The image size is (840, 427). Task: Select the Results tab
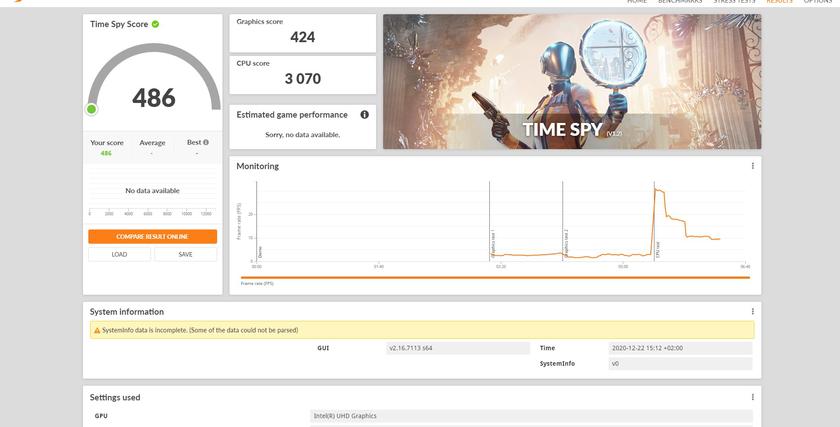tap(779, 2)
